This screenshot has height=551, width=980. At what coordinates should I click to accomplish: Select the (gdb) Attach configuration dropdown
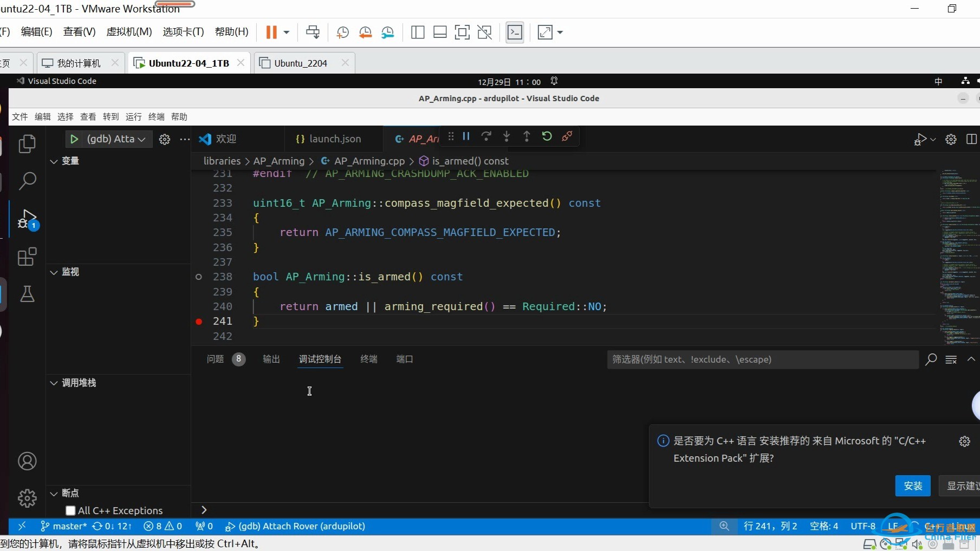pyautogui.click(x=116, y=139)
